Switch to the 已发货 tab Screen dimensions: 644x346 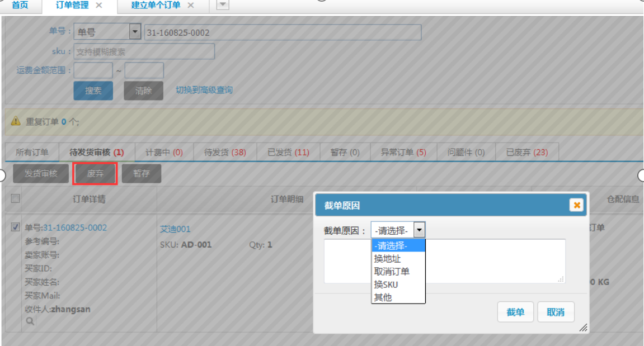tap(288, 152)
